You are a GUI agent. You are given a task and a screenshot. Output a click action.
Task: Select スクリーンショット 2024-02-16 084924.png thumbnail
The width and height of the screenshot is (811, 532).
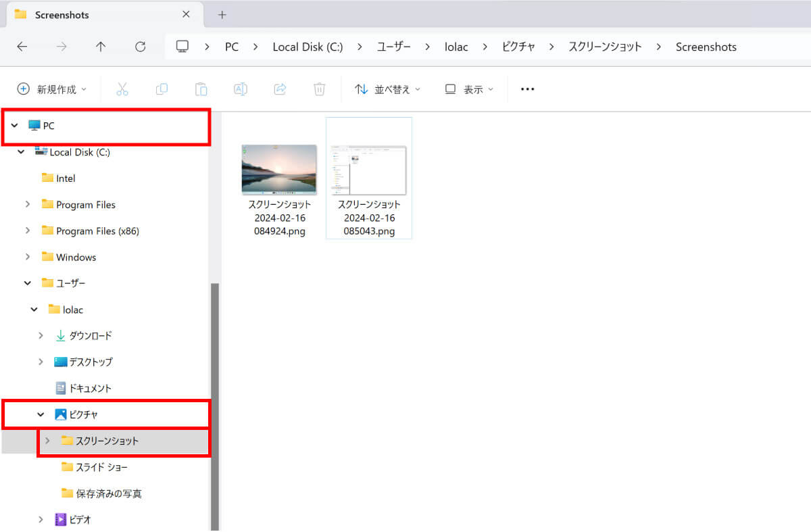[279, 170]
